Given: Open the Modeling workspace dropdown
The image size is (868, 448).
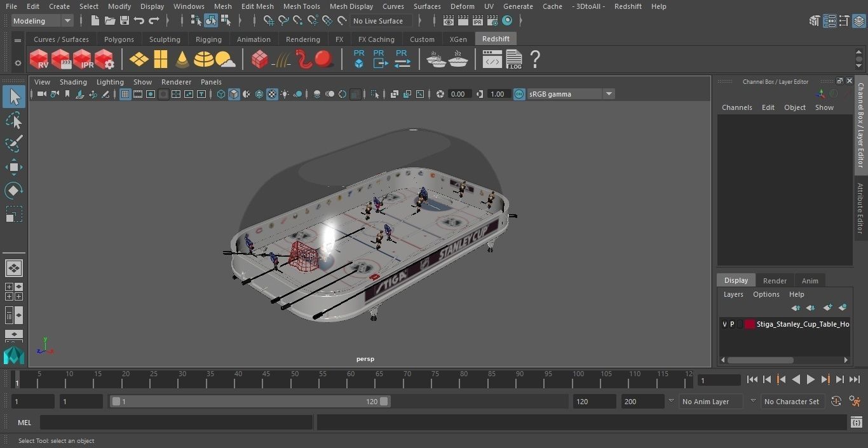Looking at the screenshot, I should [x=42, y=21].
